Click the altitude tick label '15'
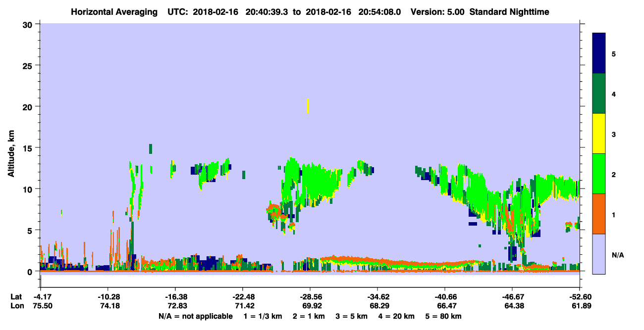644x330 pixels. click(x=29, y=148)
